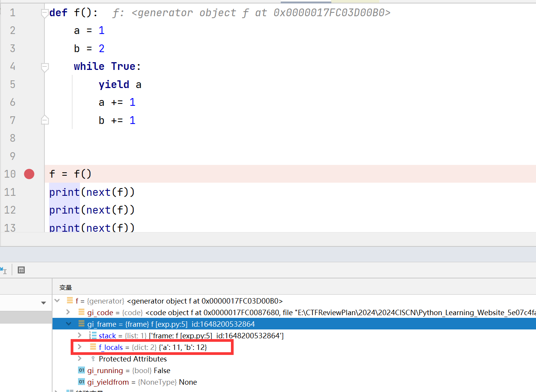Click print(next(f)) on line 12
Viewport: 536px width, 392px height.
coord(92,210)
